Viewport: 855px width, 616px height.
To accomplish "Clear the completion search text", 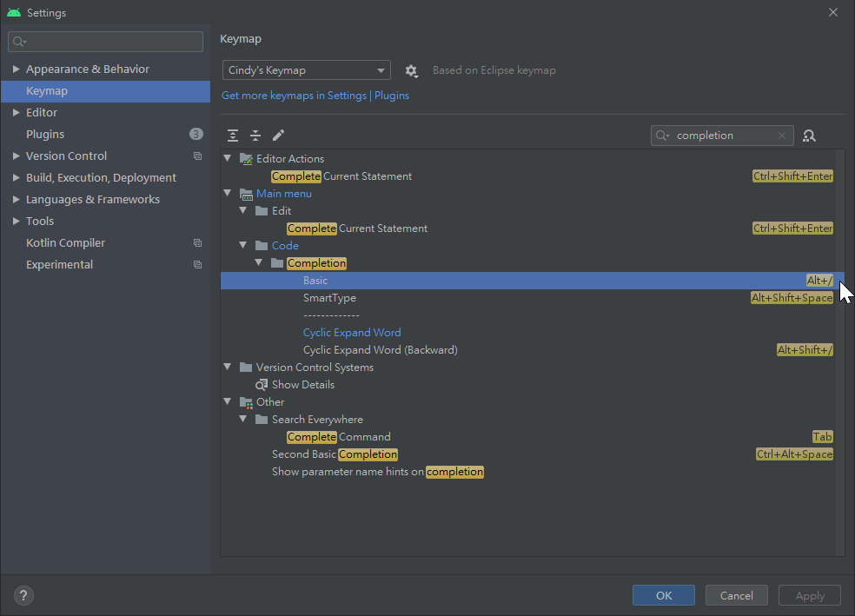I will [782, 136].
